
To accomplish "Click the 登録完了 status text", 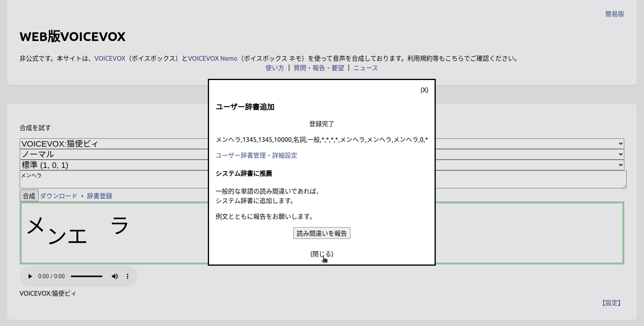I will point(322,124).
